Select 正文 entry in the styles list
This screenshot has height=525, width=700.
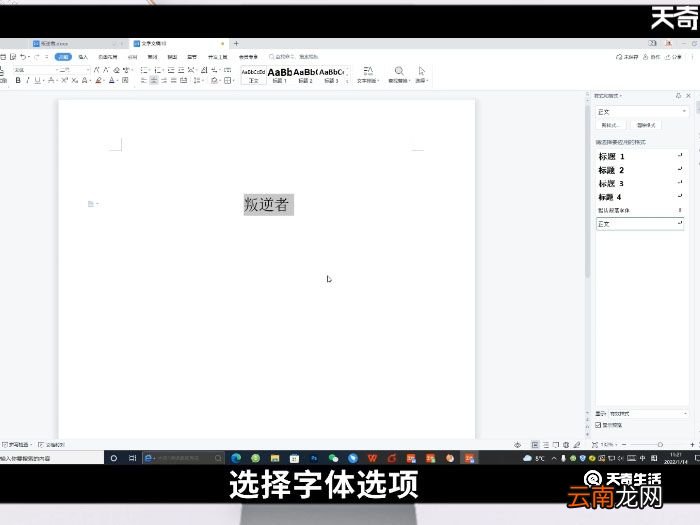[640, 224]
